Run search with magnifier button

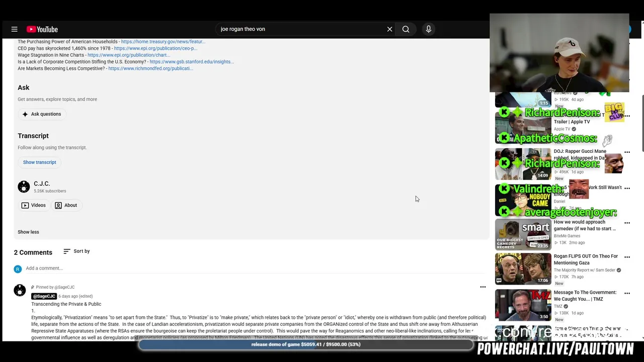coord(406,29)
